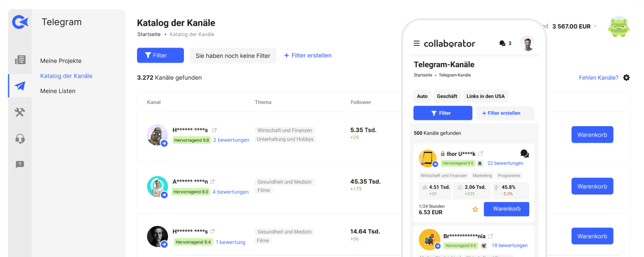Open the 18 bewertungen reviews link
644x257 pixels.
point(510,246)
